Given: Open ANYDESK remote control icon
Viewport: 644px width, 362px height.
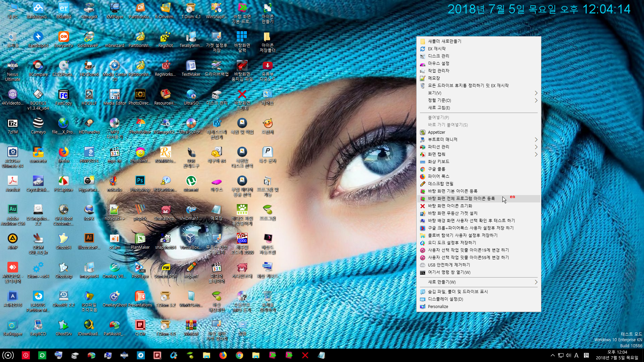Looking at the screenshot, I should point(12,273).
